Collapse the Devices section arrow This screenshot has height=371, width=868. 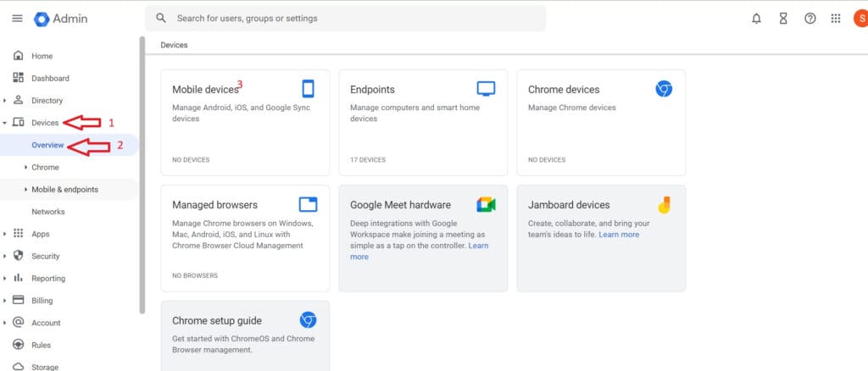(5, 123)
